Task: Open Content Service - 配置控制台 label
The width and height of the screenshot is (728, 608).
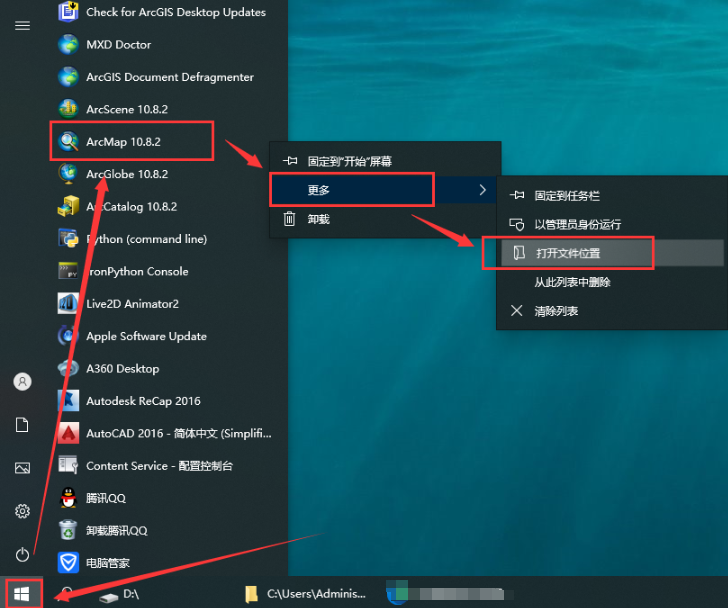Action: 159,466
